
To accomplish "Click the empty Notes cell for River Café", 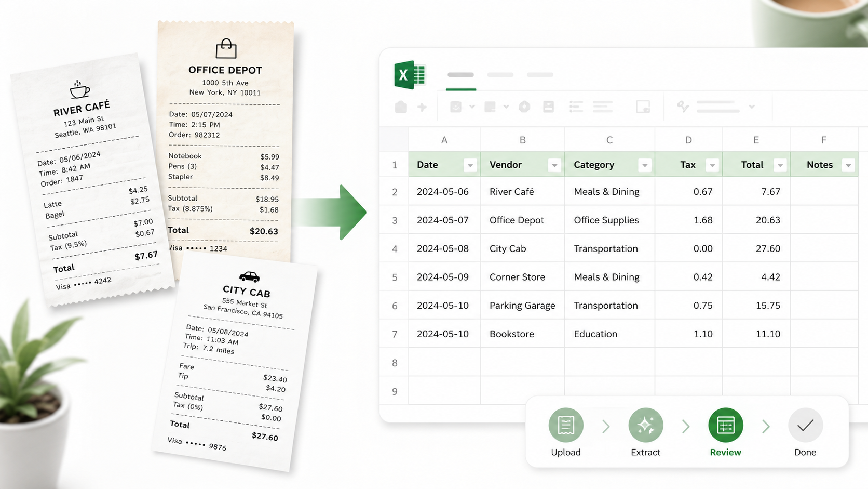I will (824, 192).
